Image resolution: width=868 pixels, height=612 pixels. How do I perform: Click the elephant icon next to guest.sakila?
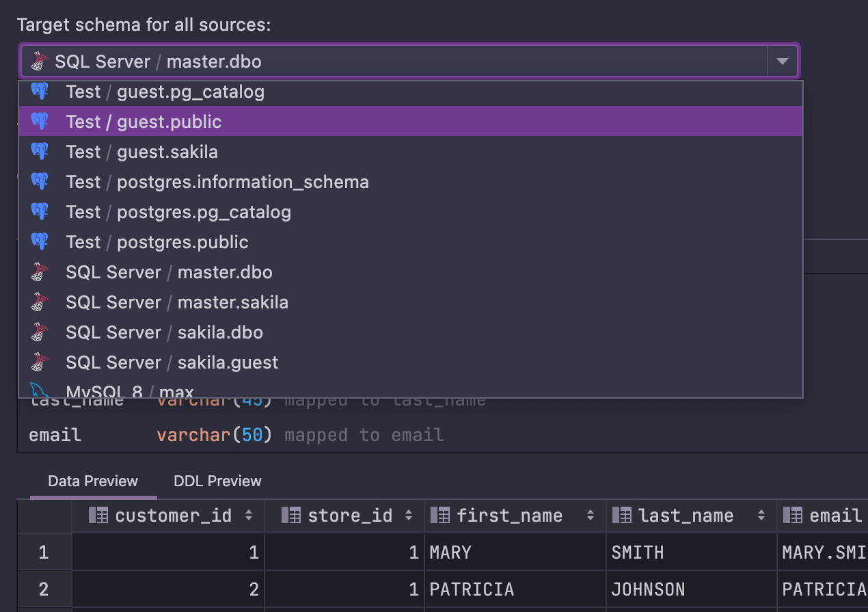pos(40,152)
